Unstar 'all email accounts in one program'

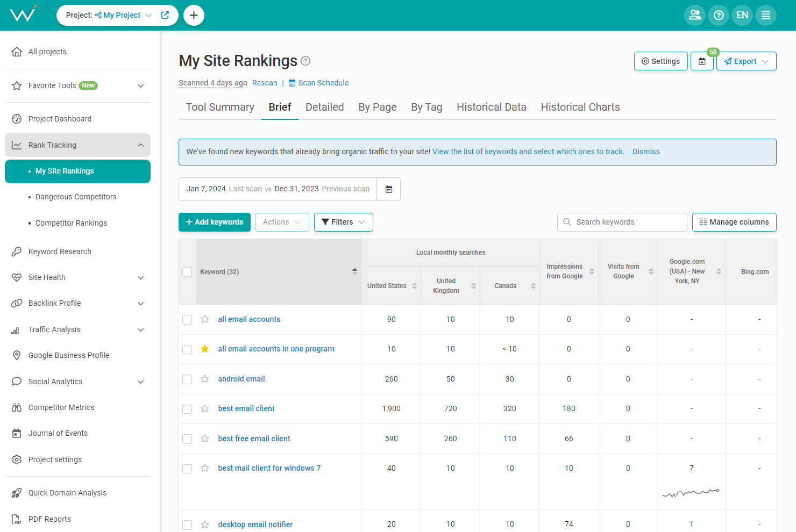point(205,349)
